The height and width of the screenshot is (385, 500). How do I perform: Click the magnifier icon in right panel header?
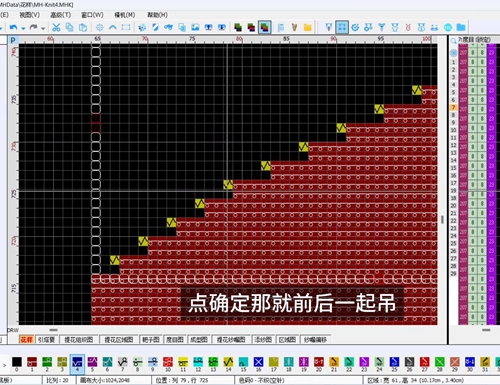click(453, 41)
